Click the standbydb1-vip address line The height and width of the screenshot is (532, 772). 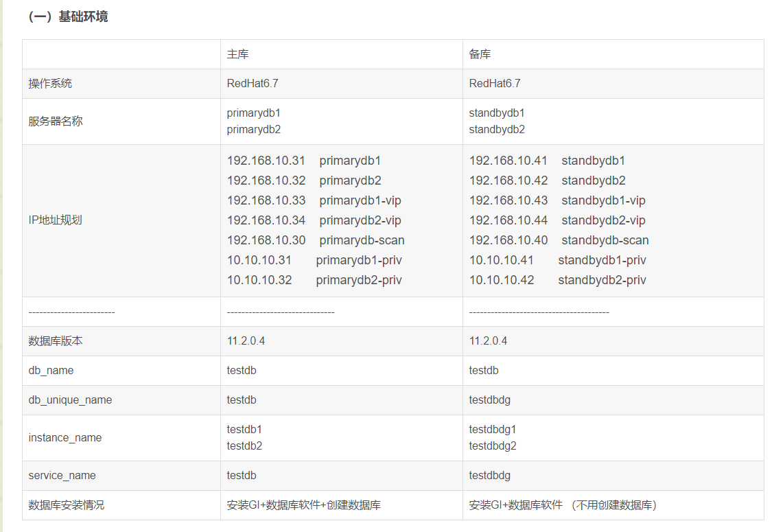(x=557, y=200)
